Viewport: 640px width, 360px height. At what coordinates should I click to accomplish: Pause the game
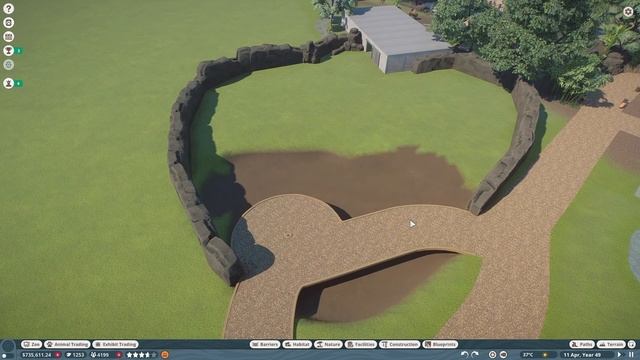tap(631, 355)
